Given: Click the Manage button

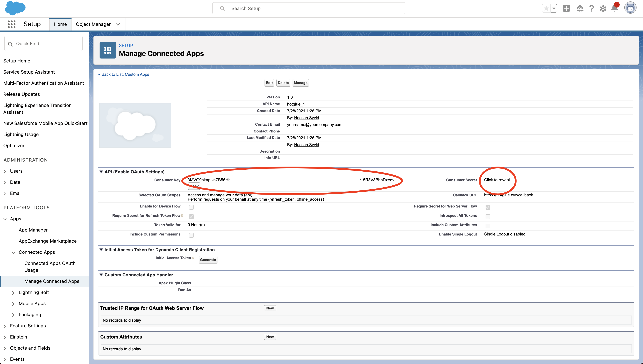Looking at the screenshot, I should pos(301,83).
